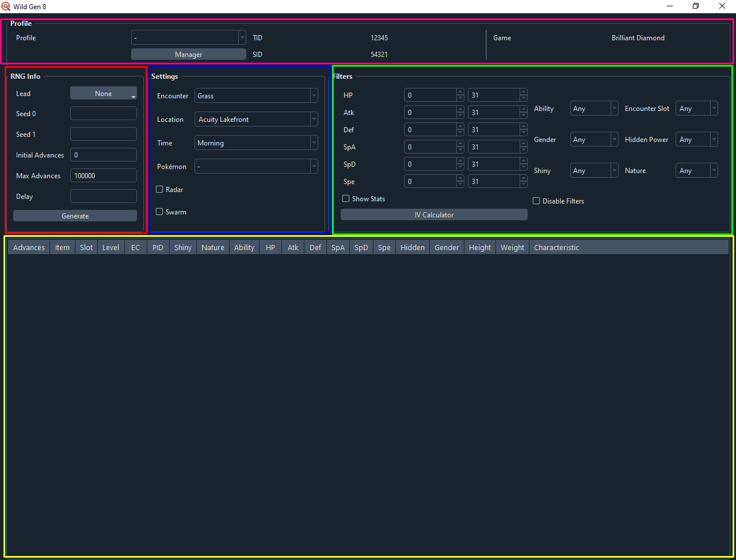This screenshot has height=560, width=736.
Task: Click the Initial Advances field
Action: (104, 155)
